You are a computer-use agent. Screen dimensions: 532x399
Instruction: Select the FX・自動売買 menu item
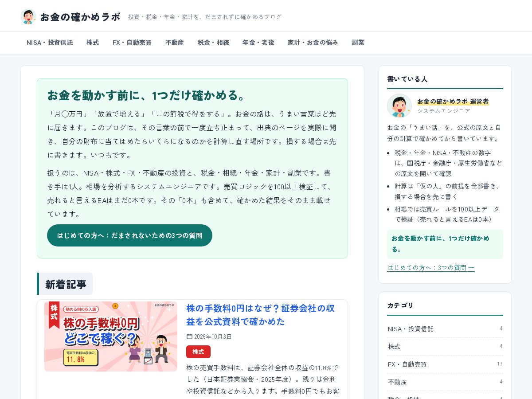[x=132, y=43]
